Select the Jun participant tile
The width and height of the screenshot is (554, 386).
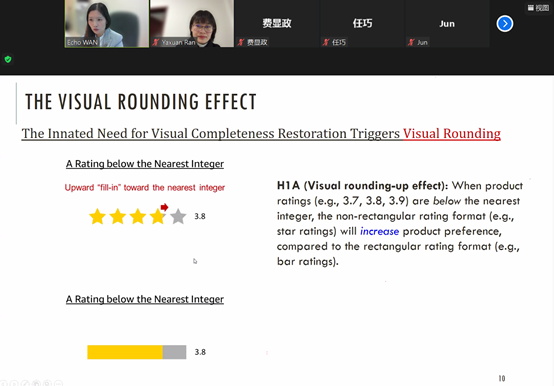click(x=447, y=23)
